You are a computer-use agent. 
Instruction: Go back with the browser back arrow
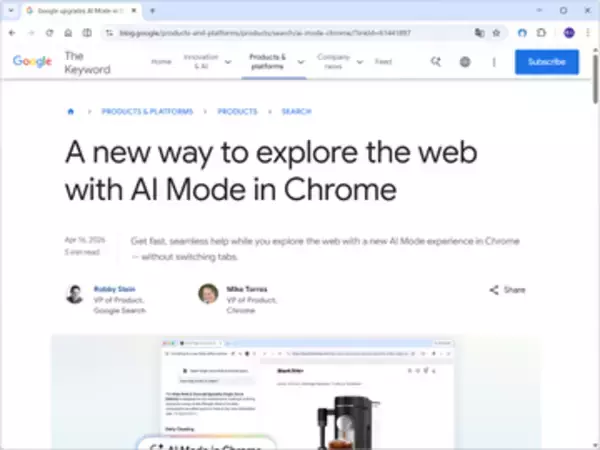point(12,33)
